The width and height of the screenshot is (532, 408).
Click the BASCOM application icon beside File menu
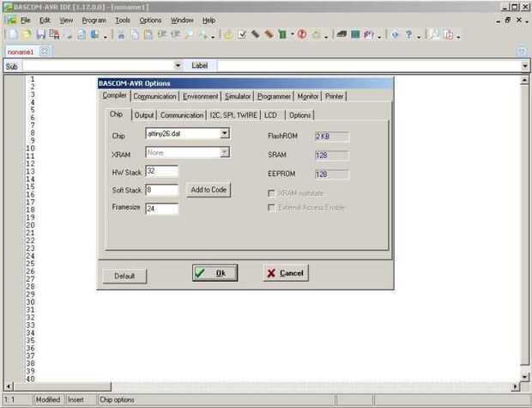[10, 21]
